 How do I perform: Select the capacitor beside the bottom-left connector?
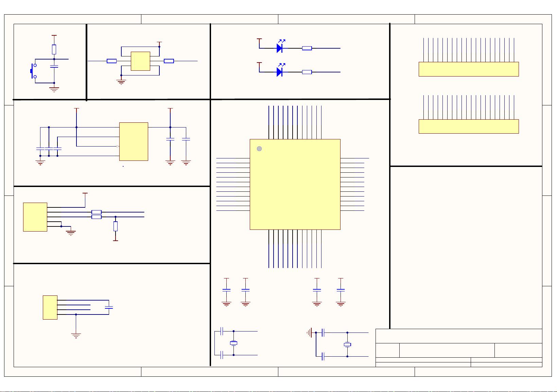tap(109, 308)
